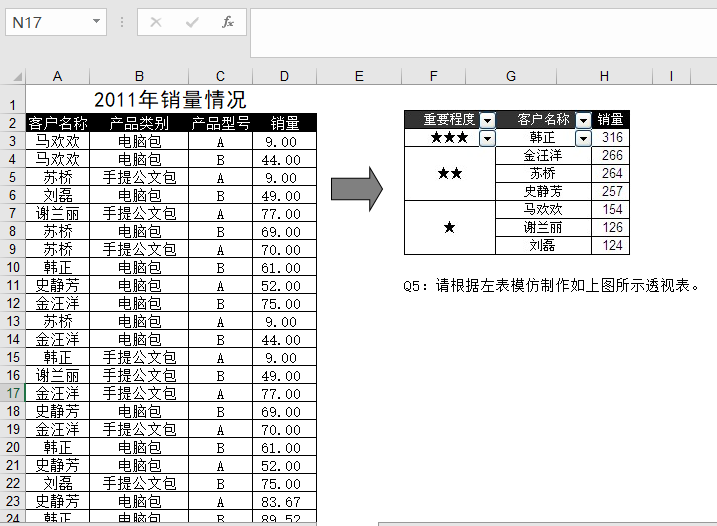Click 金汪洋 in the pivot table
The width and height of the screenshot is (717, 526).
[x=543, y=156]
